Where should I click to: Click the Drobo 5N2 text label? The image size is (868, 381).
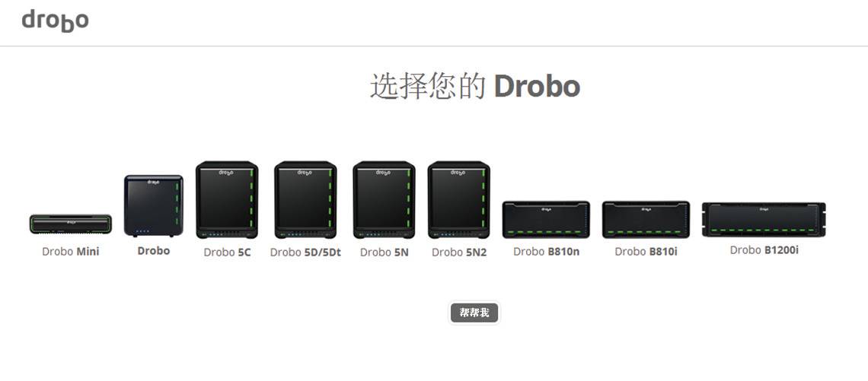[459, 252]
